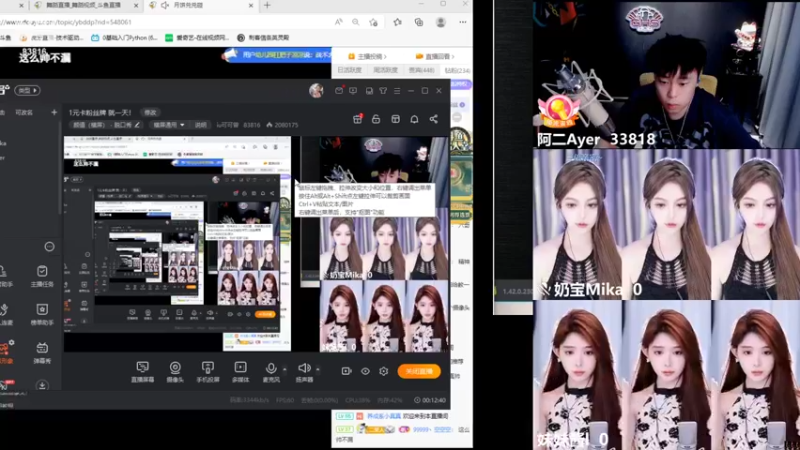This screenshot has width=800, height=450.
Task: Click the 00:12:40 stream timer
Action: pyautogui.click(x=430, y=401)
